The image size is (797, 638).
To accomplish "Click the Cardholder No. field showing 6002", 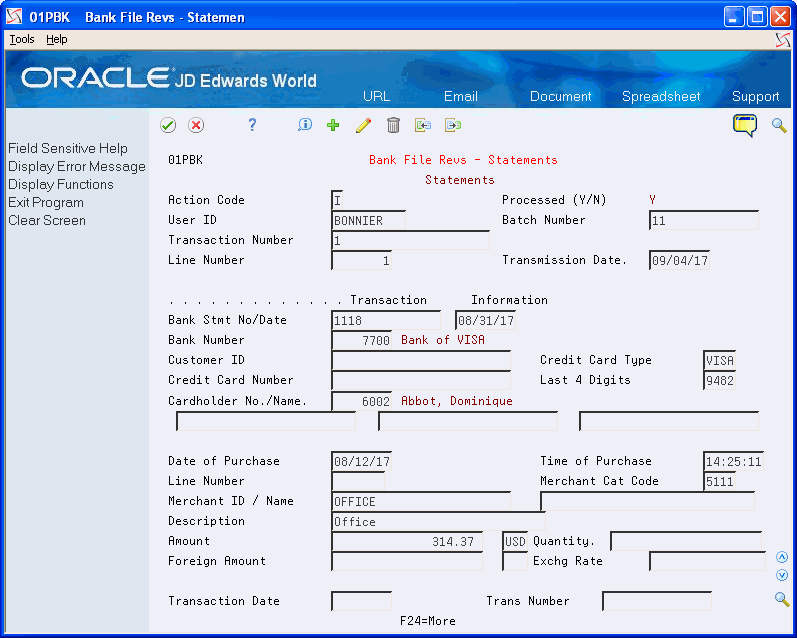I will click(361, 401).
